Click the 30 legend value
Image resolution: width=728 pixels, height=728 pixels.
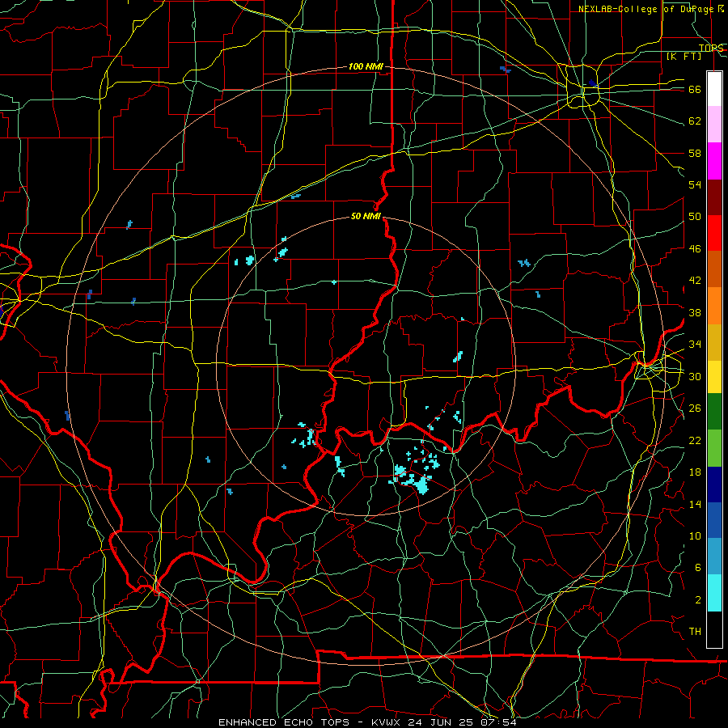click(695, 376)
